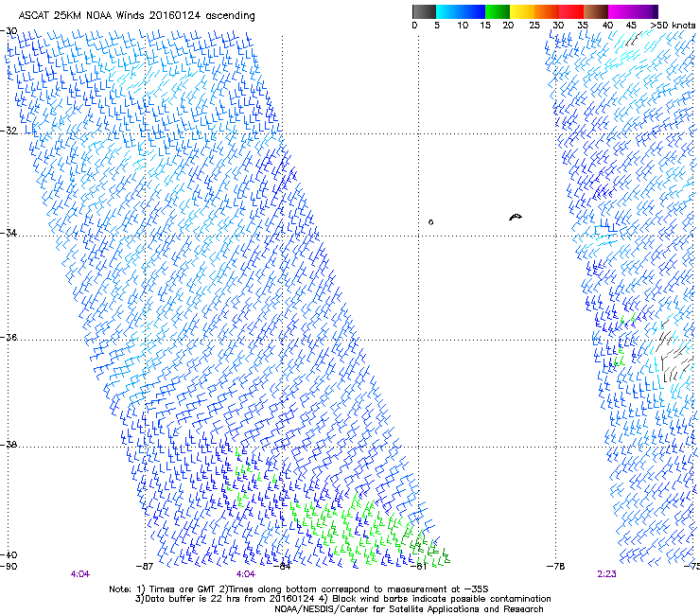Click the cyan 5-10 knots legend swatch
Image resolution: width=700 pixels, height=615 pixels.
tap(448, 11)
